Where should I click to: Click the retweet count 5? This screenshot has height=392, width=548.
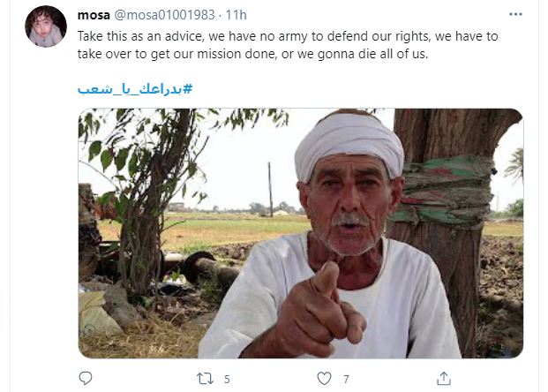coord(227,379)
